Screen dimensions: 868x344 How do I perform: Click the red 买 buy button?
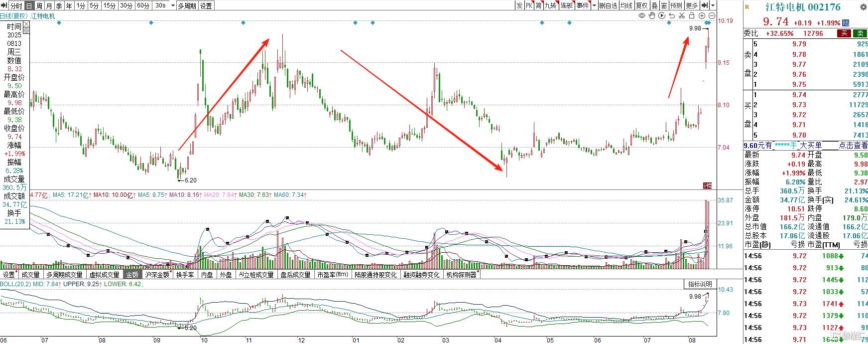[844, 33]
